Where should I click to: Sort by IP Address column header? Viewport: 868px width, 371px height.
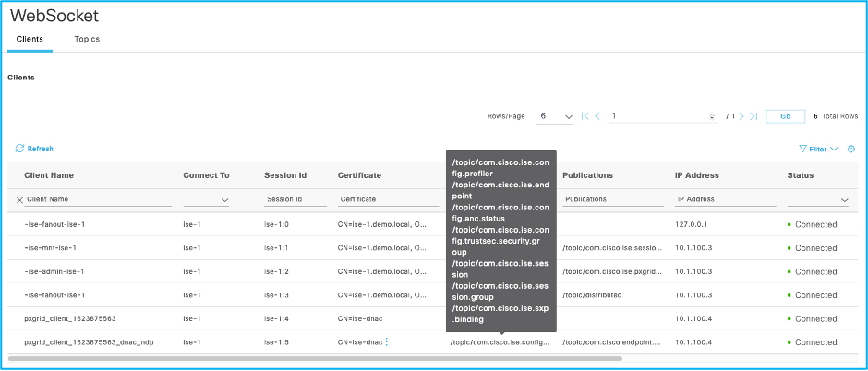696,175
